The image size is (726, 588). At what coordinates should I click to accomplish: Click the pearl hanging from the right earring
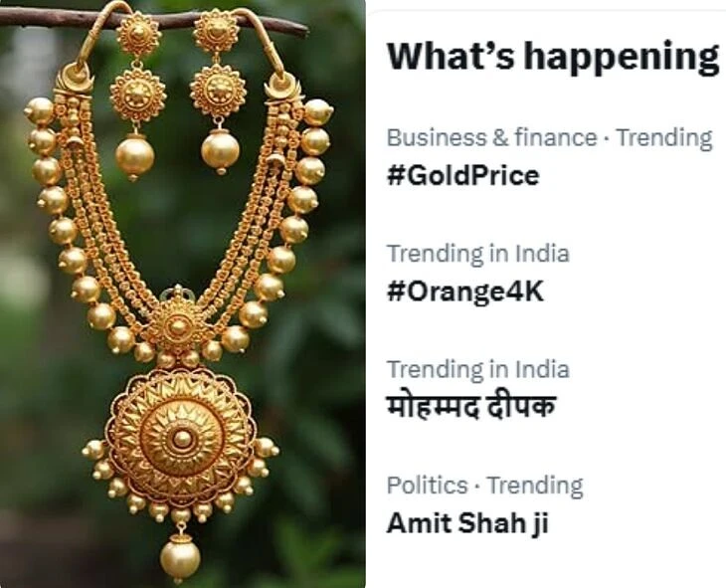click(220, 150)
